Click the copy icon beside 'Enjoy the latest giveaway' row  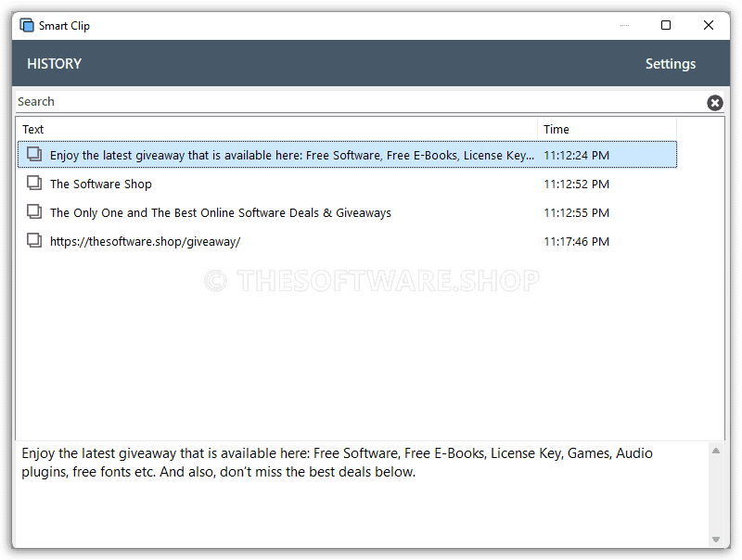pyautogui.click(x=34, y=154)
